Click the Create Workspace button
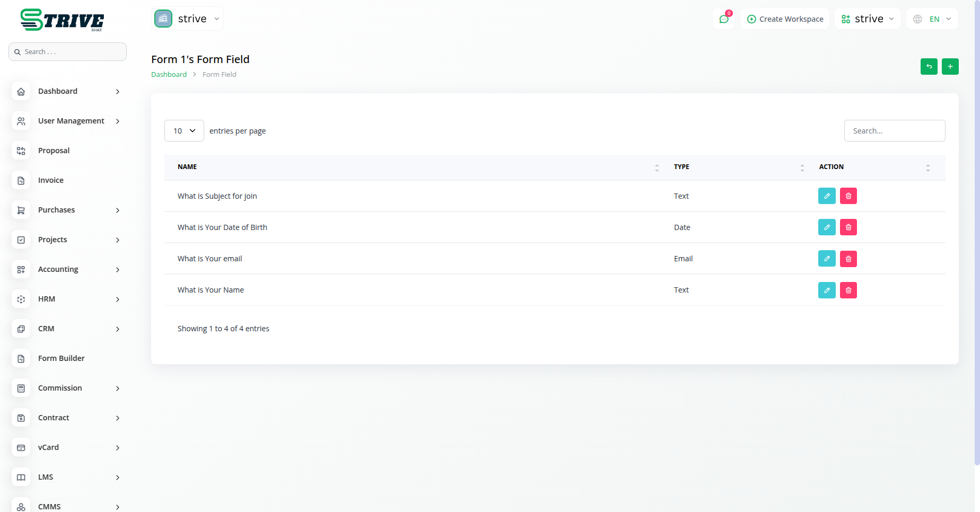 (785, 19)
